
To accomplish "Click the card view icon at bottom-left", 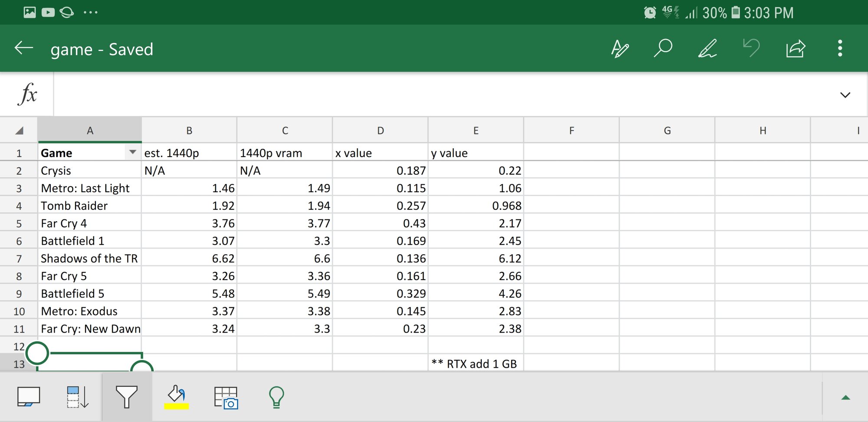I will click(x=29, y=397).
